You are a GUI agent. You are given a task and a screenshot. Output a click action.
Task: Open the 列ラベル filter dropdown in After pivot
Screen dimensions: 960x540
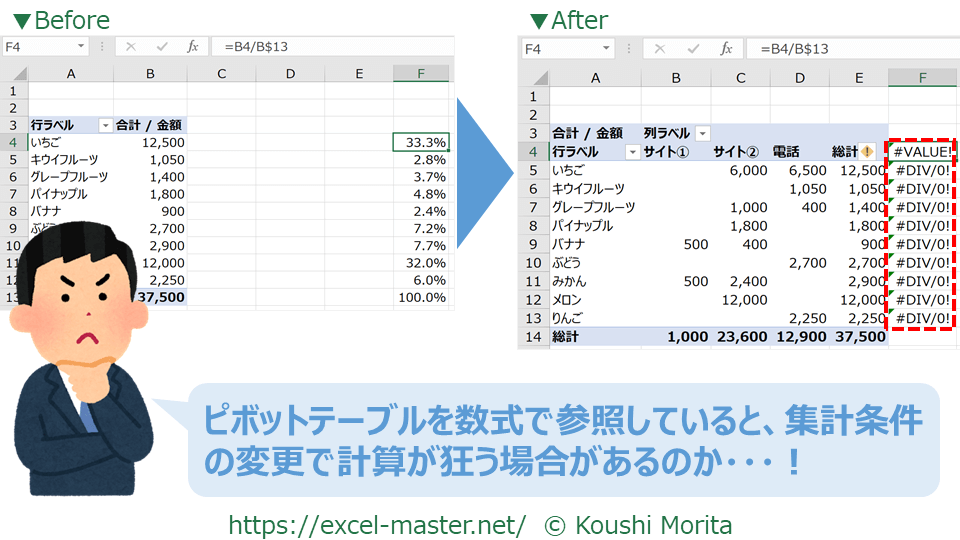pos(703,133)
